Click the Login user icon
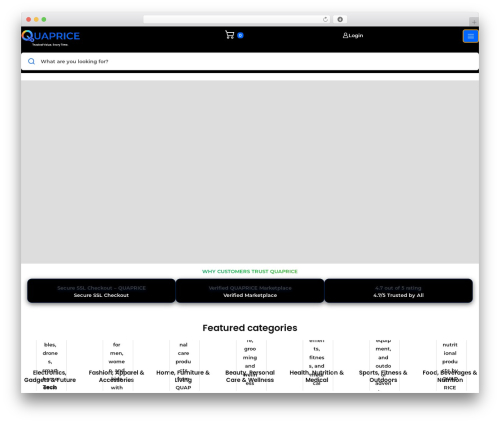The width and height of the screenshot is (500, 423). pyautogui.click(x=345, y=35)
